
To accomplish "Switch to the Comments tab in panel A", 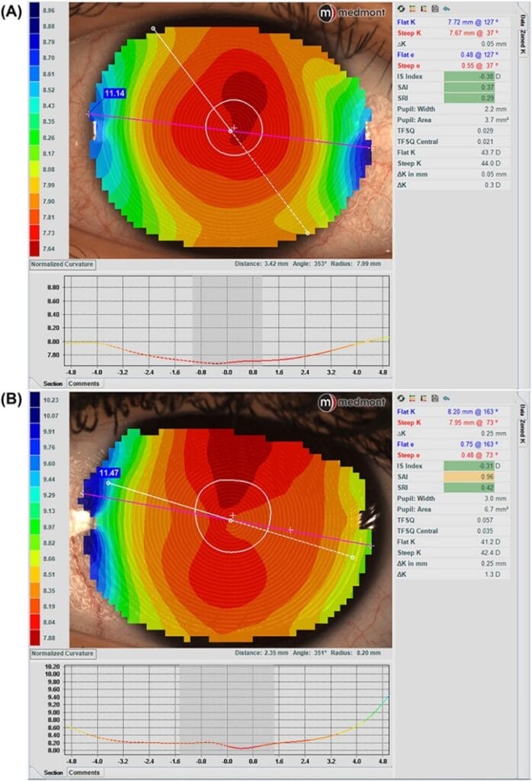I will point(84,384).
